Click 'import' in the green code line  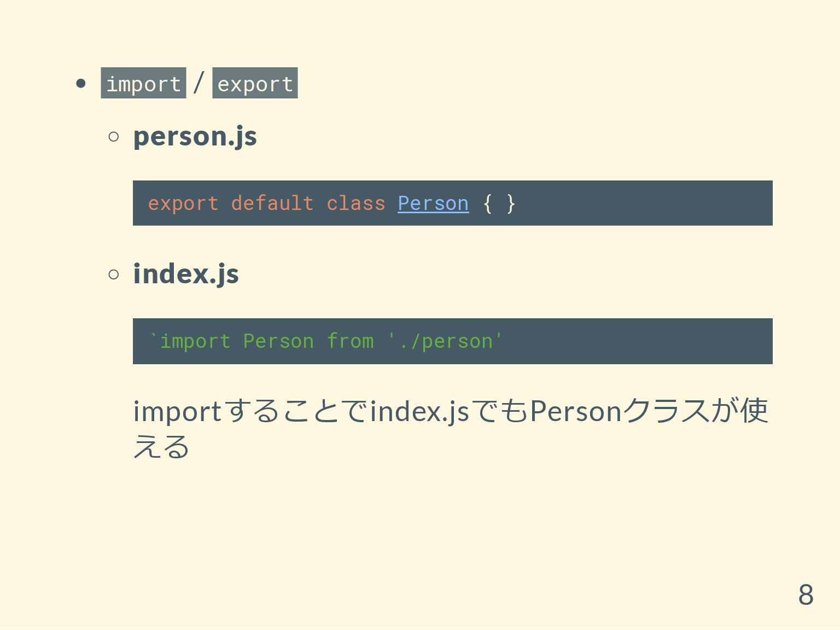point(195,341)
